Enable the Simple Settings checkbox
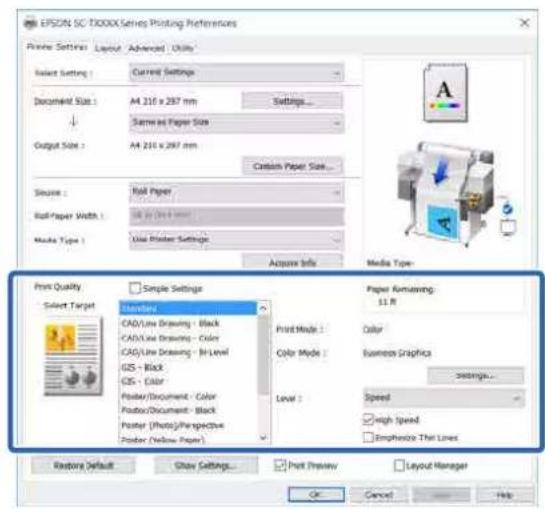Image resolution: width=545 pixels, height=509 pixels. tap(134, 288)
